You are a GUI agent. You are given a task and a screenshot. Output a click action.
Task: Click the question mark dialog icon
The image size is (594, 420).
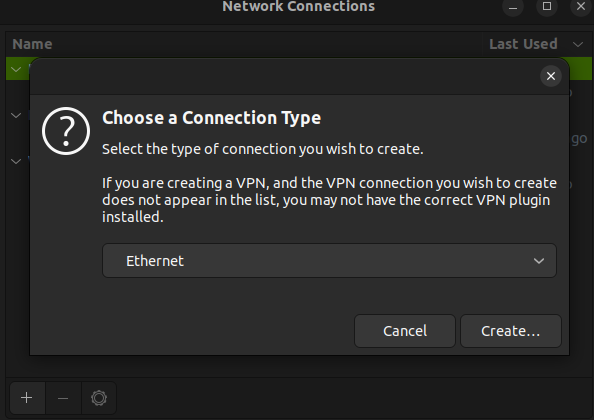pos(66,131)
